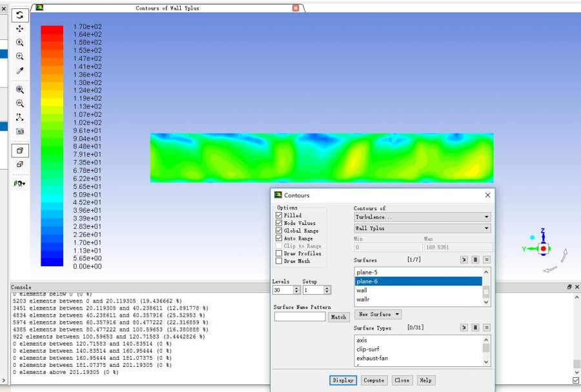Select the Probe eyedropper tool
The image size is (581, 392).
tap(19, 70)
